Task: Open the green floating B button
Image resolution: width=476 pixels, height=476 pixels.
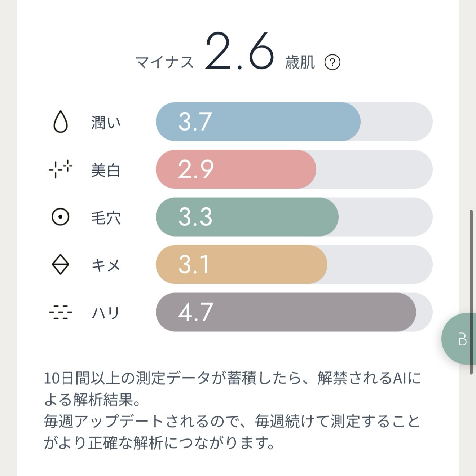Action: 460,339
